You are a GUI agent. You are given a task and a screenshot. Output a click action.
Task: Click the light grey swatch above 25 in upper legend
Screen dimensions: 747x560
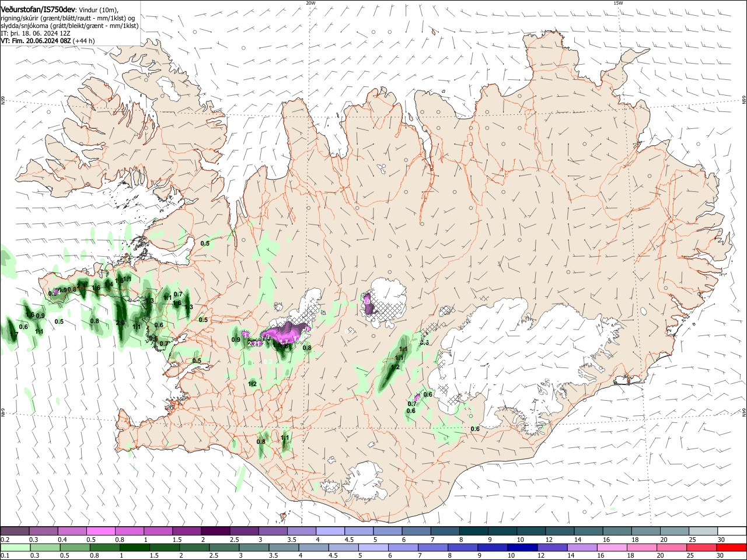(x=703, y=531)
